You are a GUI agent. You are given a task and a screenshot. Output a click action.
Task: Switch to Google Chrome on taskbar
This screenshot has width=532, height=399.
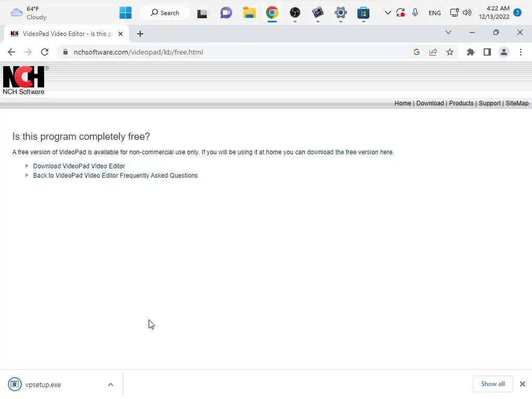point(272,13)
